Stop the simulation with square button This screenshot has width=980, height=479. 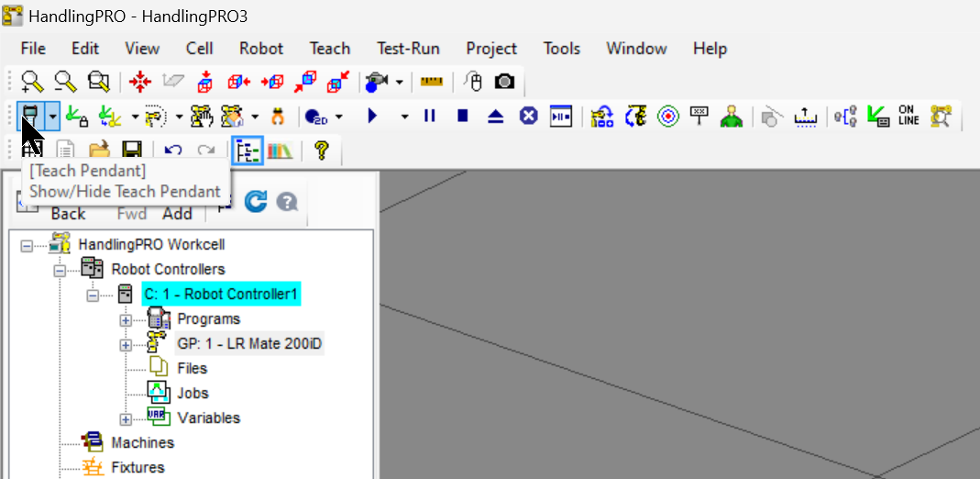coord(463,117)
